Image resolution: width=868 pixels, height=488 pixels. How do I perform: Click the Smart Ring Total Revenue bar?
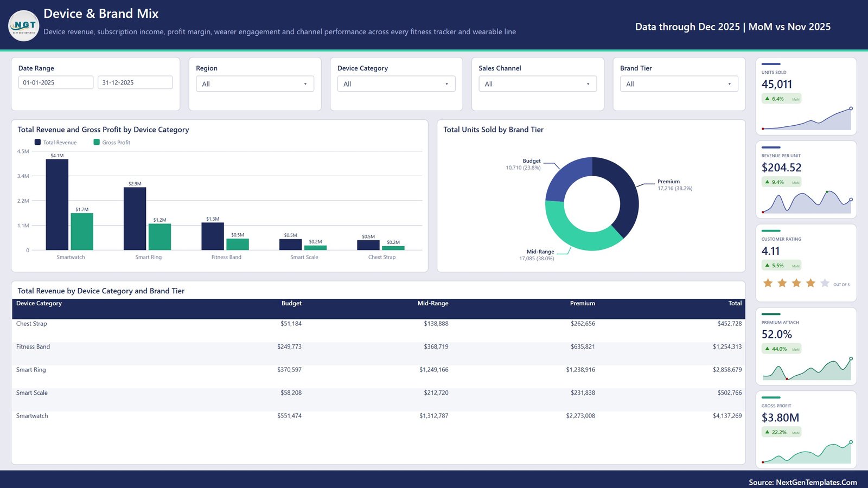(135, 219)
